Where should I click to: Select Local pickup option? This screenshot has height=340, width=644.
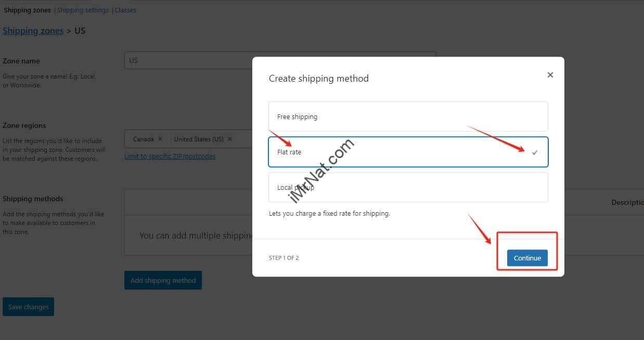(x=408, y=187)
